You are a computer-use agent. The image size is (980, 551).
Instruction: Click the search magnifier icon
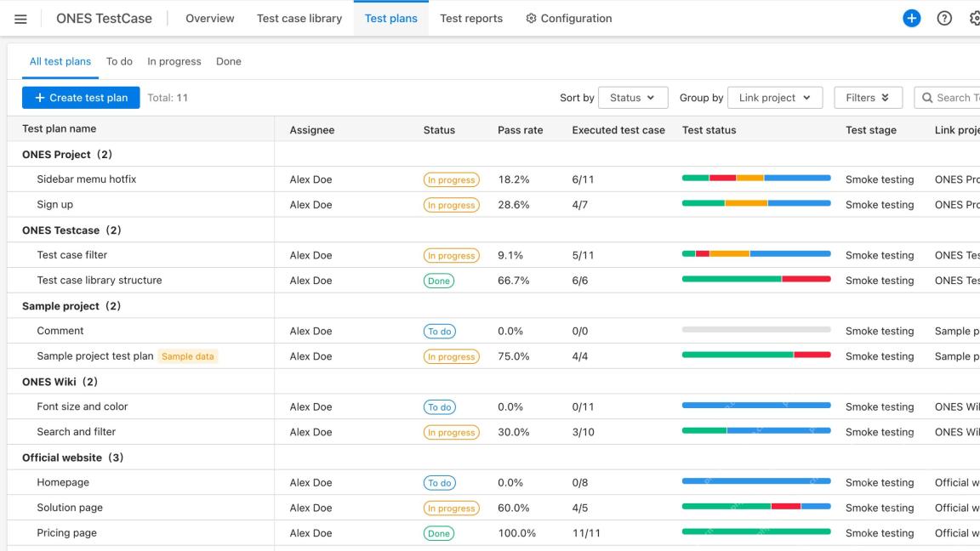(927, 98)
